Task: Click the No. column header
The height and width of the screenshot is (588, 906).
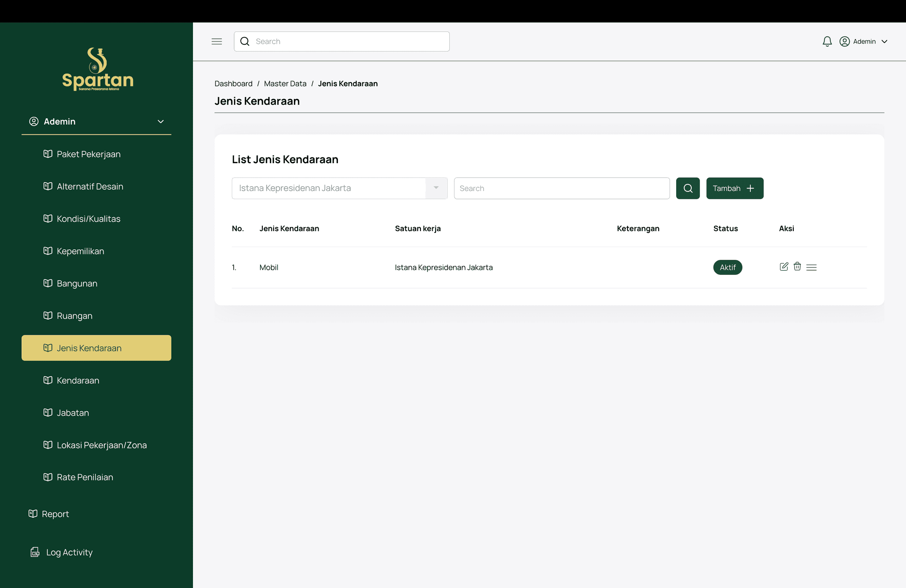Action: (x=238, y=228)
